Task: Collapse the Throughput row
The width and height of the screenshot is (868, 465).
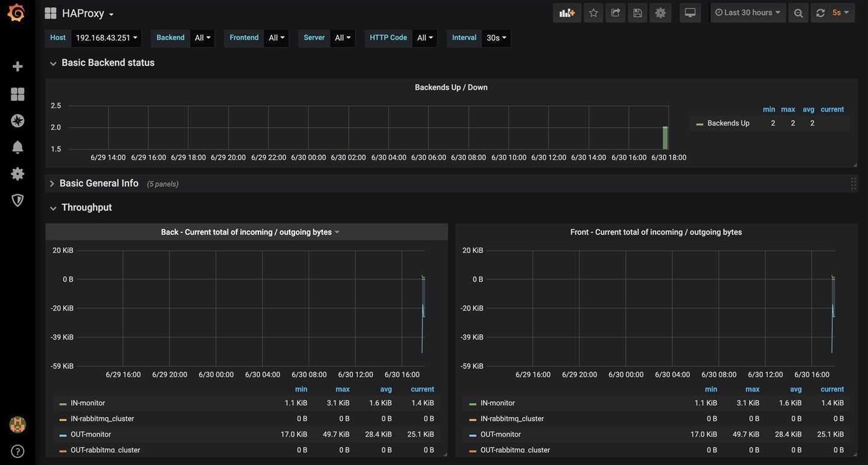Action: click(x=53, y=208)
